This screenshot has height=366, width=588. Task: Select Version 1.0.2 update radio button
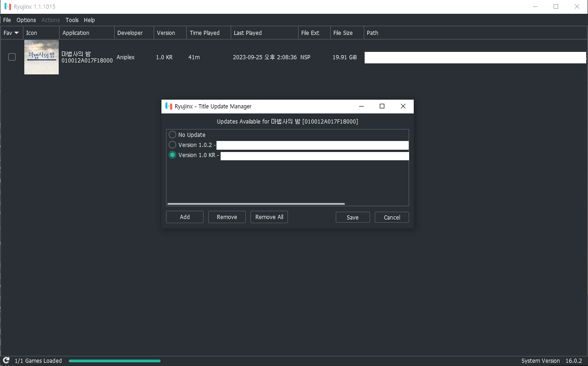click(172, 145)
